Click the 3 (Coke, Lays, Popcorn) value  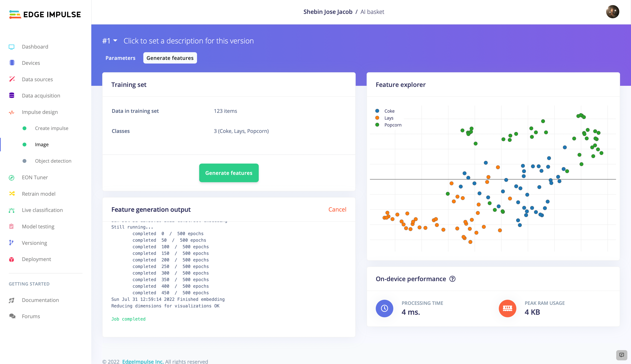pyautogui.click(x=241, y=131)
